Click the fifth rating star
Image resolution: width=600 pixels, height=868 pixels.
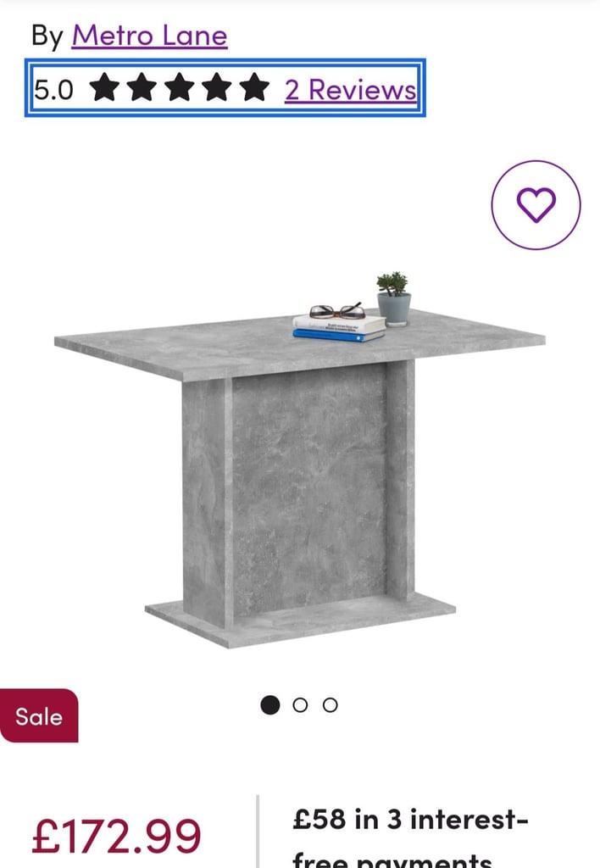pos(254,87)
